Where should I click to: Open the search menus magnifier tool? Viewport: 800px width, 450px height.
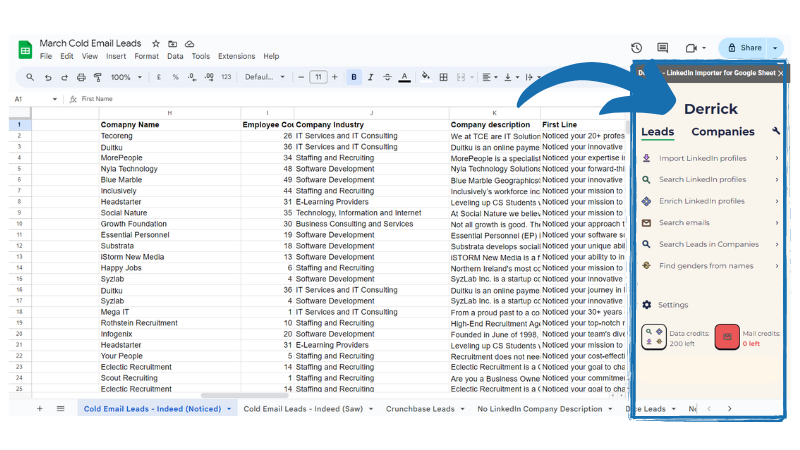[x=30, y=77]
